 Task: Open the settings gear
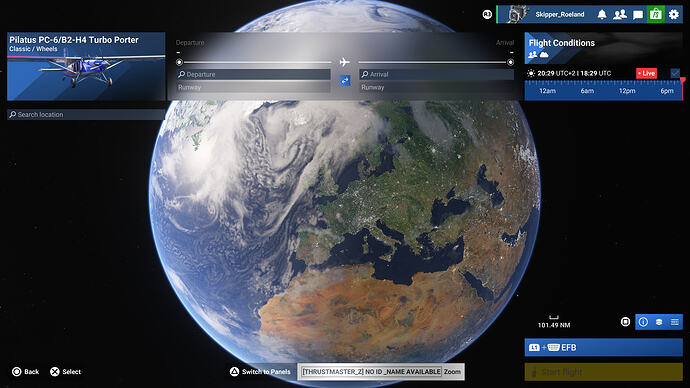(x=674, y=15)
